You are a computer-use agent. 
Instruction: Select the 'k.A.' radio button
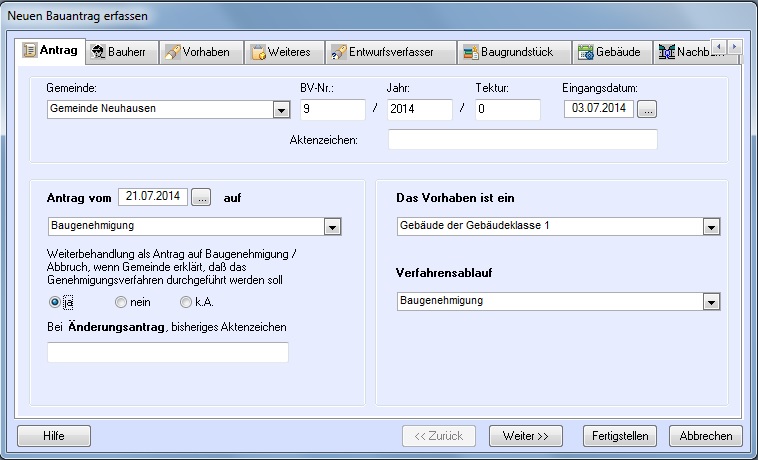186,302
